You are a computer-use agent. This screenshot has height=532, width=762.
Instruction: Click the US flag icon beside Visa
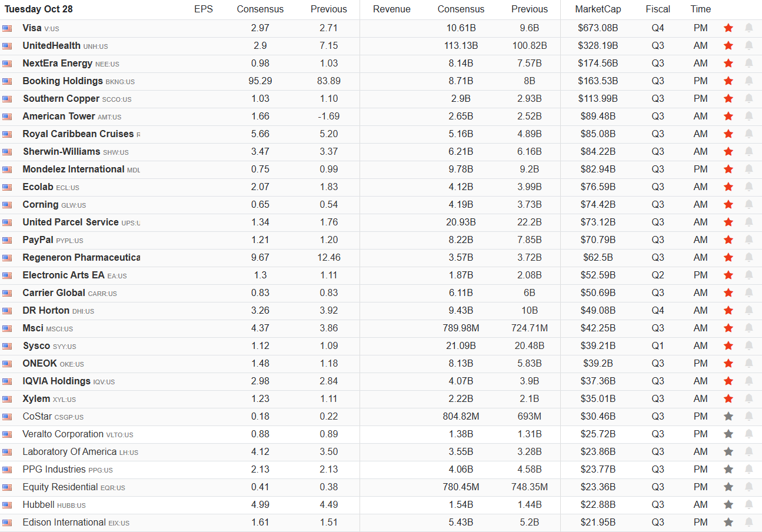pyautogui.click(x=7, y=28)
